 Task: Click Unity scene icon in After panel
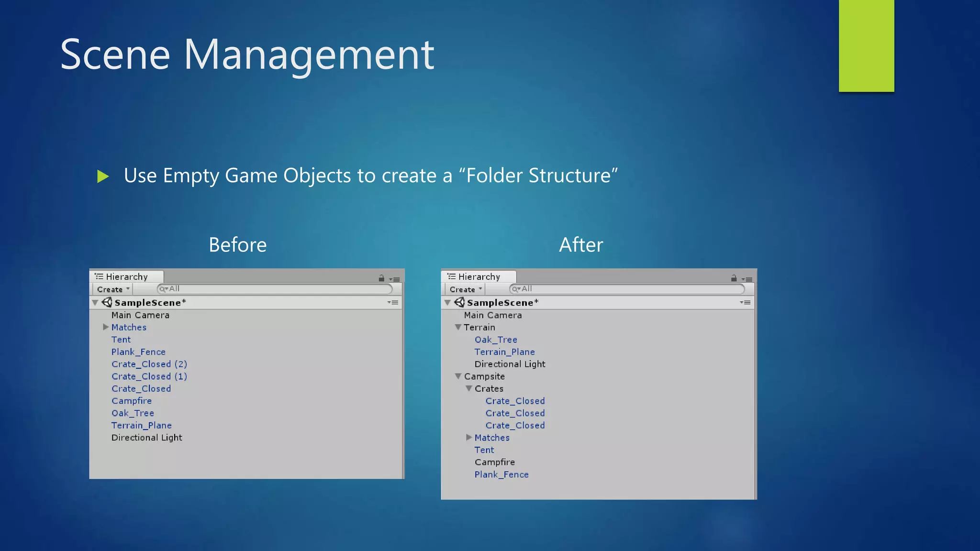pos(459,302)
